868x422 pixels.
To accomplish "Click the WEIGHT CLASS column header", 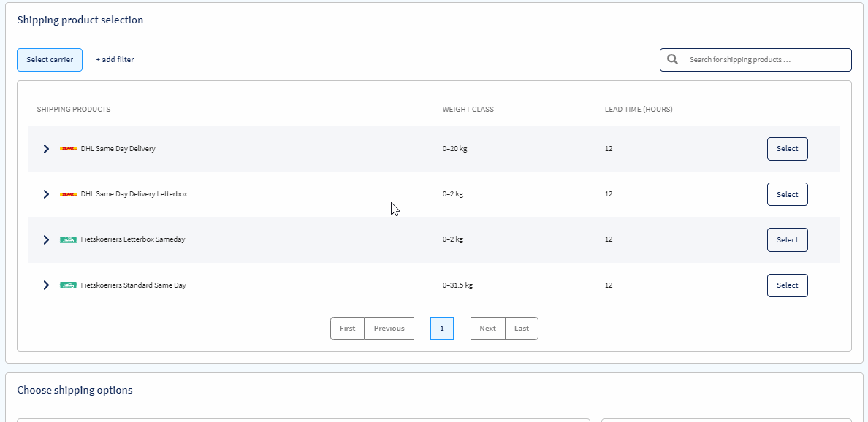I will click(468, 109).
